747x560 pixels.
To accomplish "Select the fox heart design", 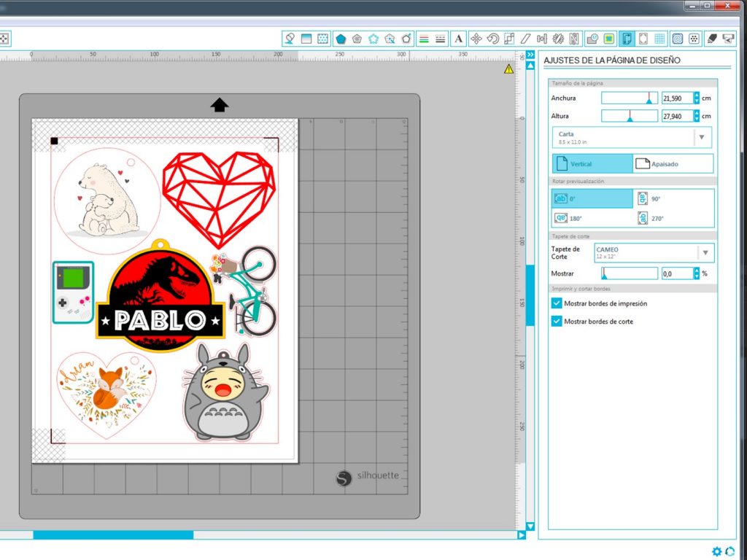I will coord(107,394).
